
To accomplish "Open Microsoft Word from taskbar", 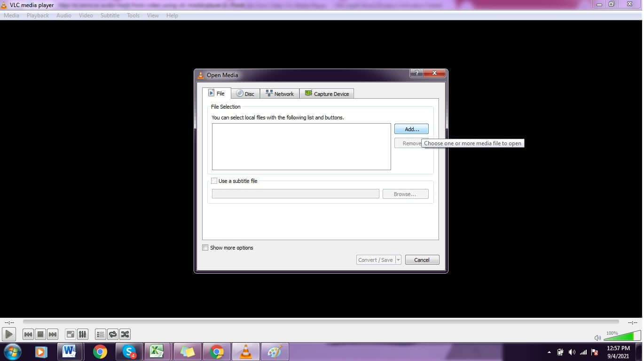I will (70, 352).
